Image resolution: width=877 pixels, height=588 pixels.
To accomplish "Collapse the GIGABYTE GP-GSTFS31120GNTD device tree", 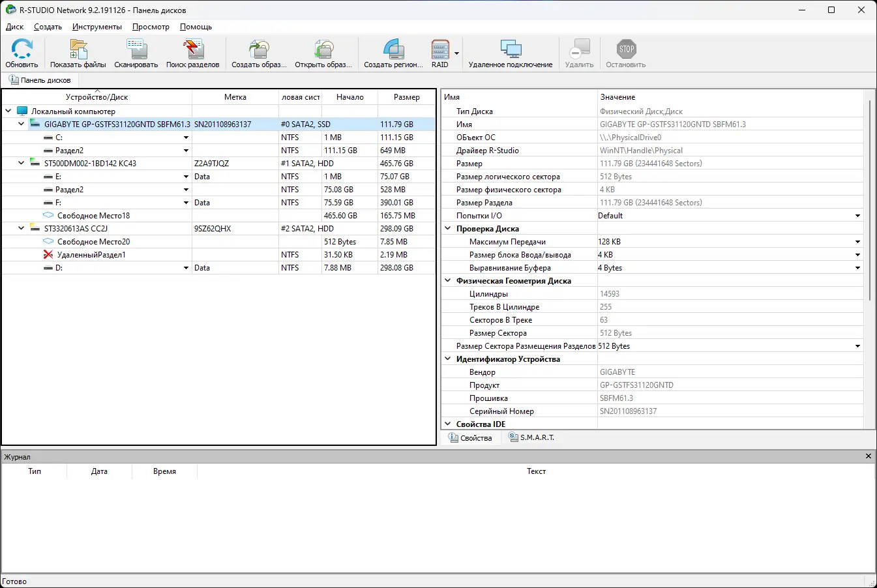I will tap(20, 124).
